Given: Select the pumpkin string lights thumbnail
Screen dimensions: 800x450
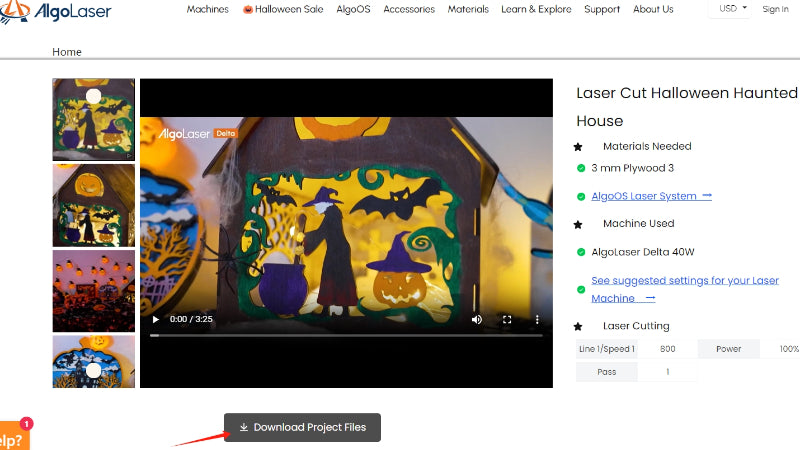Looking at the screenshot, I should click(x=93, y=291).
